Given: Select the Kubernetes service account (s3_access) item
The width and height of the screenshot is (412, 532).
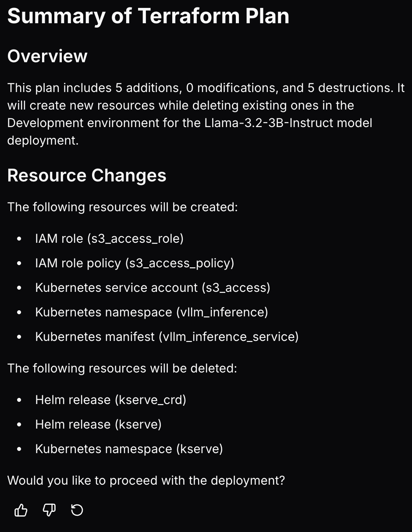Looking at the screenshot, I should tap(153, 288).
